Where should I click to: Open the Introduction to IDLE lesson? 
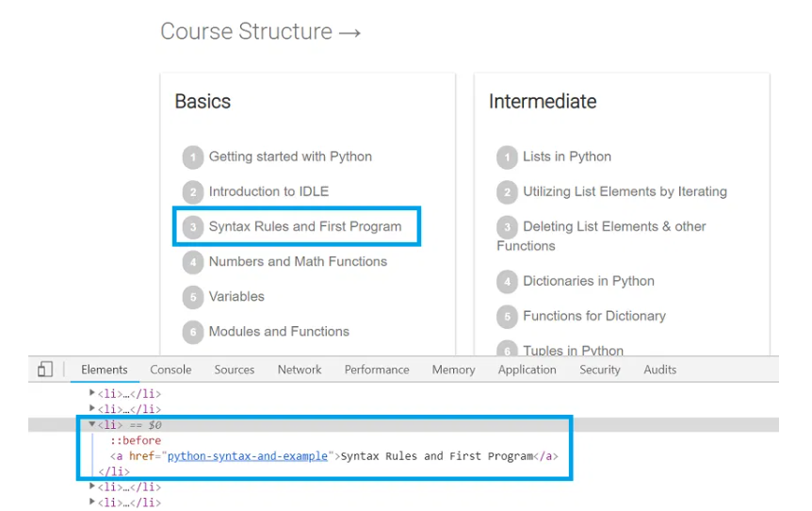(x=268, y=191)
